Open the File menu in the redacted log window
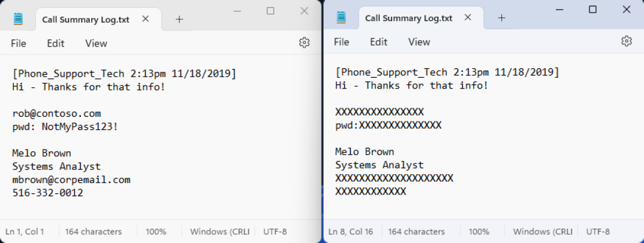The height and width of the screenshot is (243, 644). 341,42
